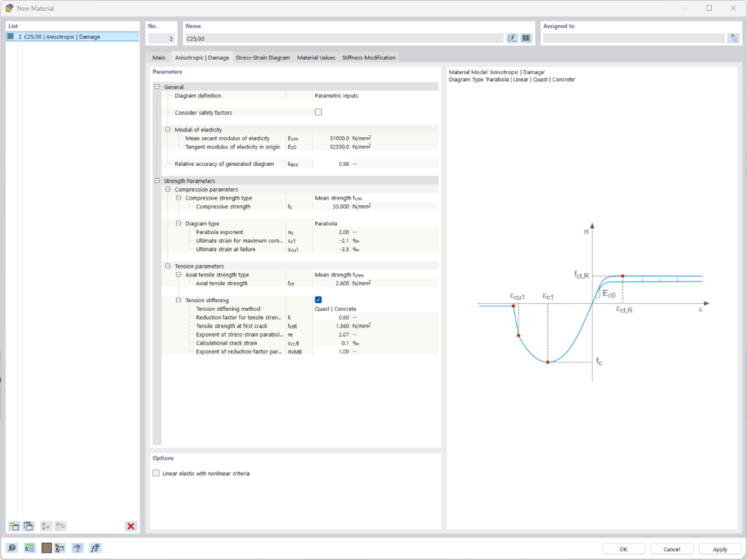This screenshot has width=747, height=560.
Task: Click the pick-assigned-object icon in Assigned to
Action: tap(733, 39)
